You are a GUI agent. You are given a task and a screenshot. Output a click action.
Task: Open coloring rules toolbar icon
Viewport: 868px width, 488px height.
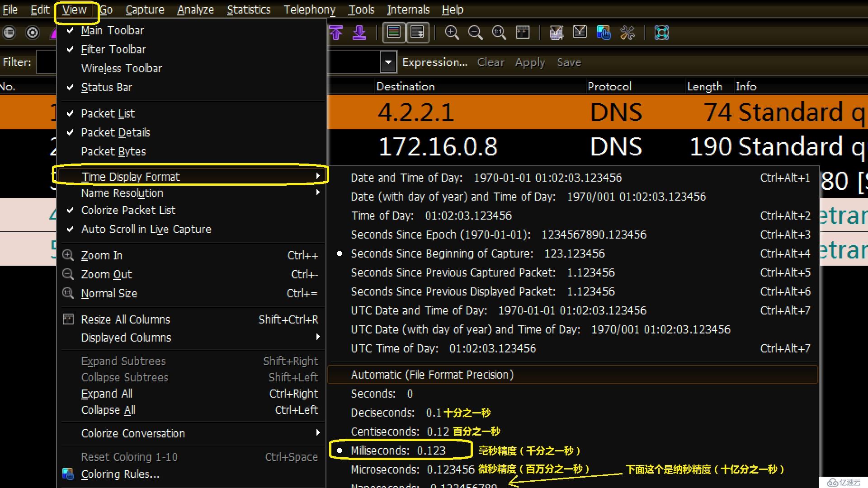click(x=604, y=33)
